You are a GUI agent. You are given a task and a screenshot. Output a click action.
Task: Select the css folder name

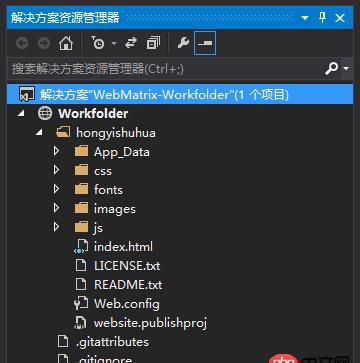click(x=103, y=171)
